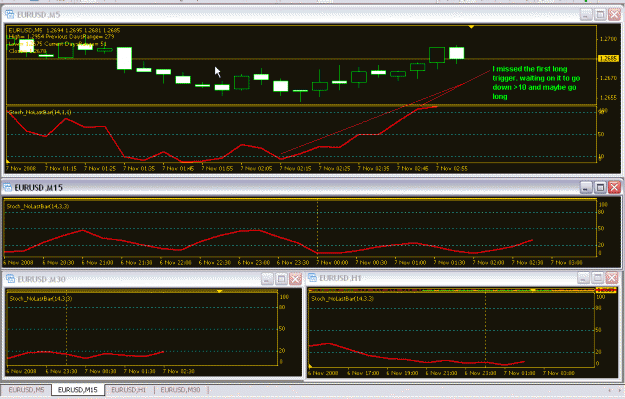Screen dimensions: 625x399
Task: Open the EURUSD,H1 bottom tab
Action: [x=129, y=389]
